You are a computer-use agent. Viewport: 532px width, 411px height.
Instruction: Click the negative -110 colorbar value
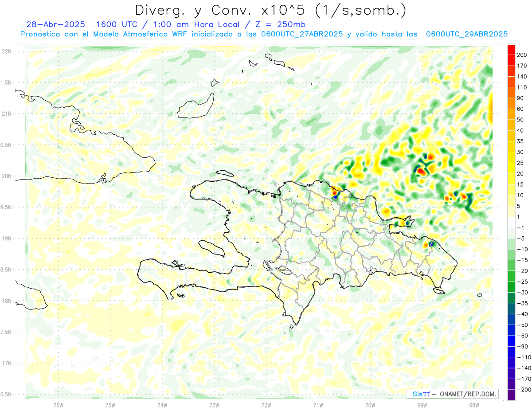click(524, 357)
